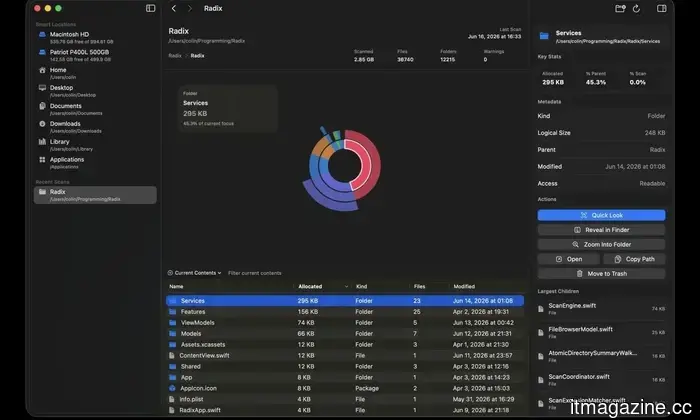Open the Current Contents dropdown
Screen dimensions: 700x420
click(194, 273)
